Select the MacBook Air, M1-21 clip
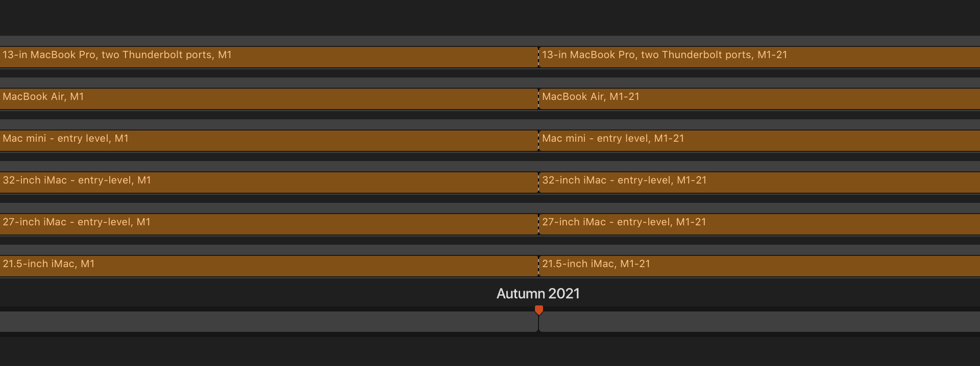Viewport: 980px width, 366px height. (759, 99)
